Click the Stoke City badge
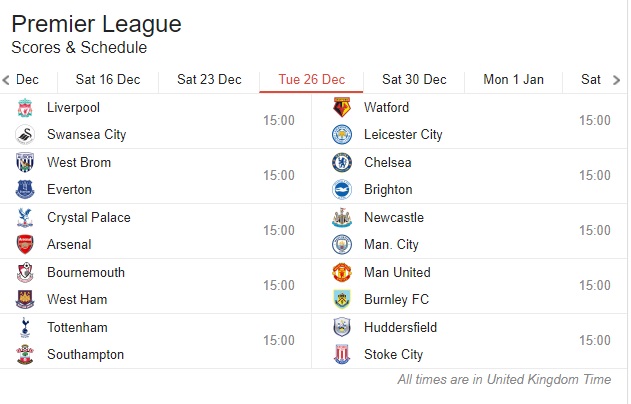 click(x=342, y=355)
